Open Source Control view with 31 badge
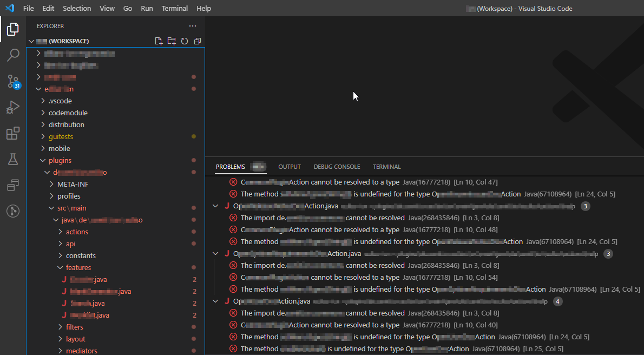The height and width of the screenshot is (355, 644). tap(14, 82)
